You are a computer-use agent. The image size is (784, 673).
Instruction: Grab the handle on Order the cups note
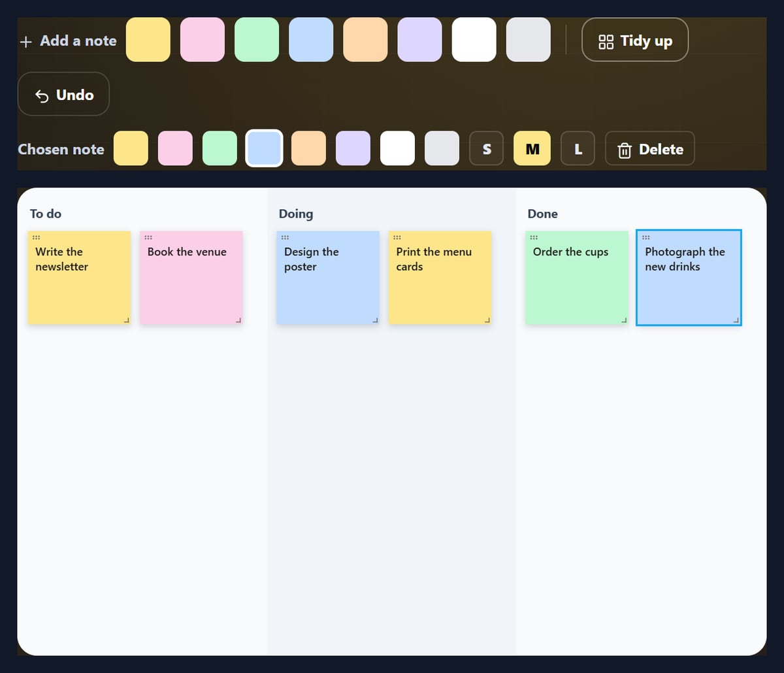coord(534,237)
